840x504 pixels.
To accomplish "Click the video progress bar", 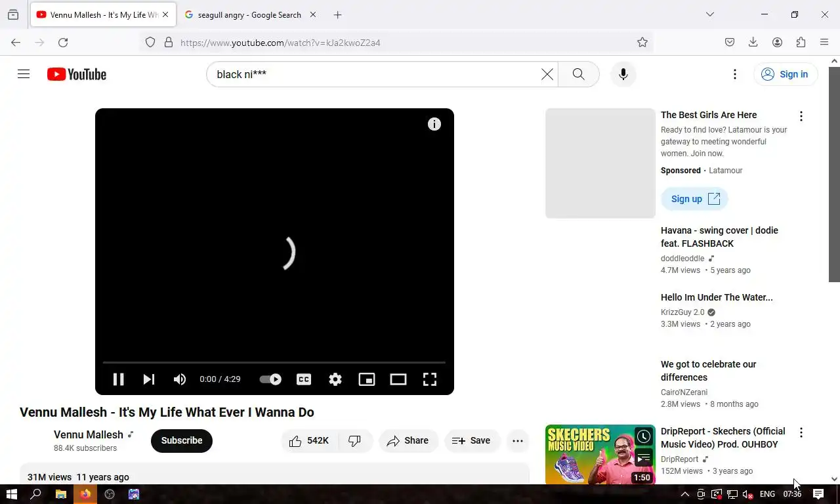I will pyautogui.click(x=274, y=362).
